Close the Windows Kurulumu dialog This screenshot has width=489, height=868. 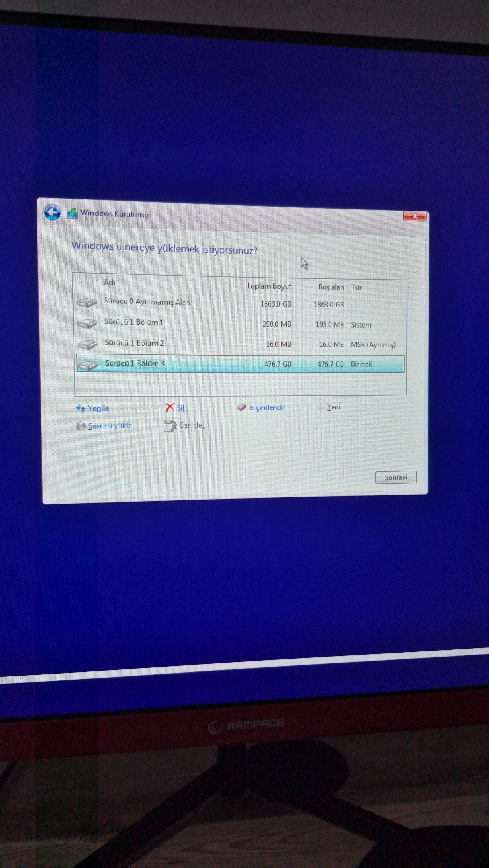415,216
